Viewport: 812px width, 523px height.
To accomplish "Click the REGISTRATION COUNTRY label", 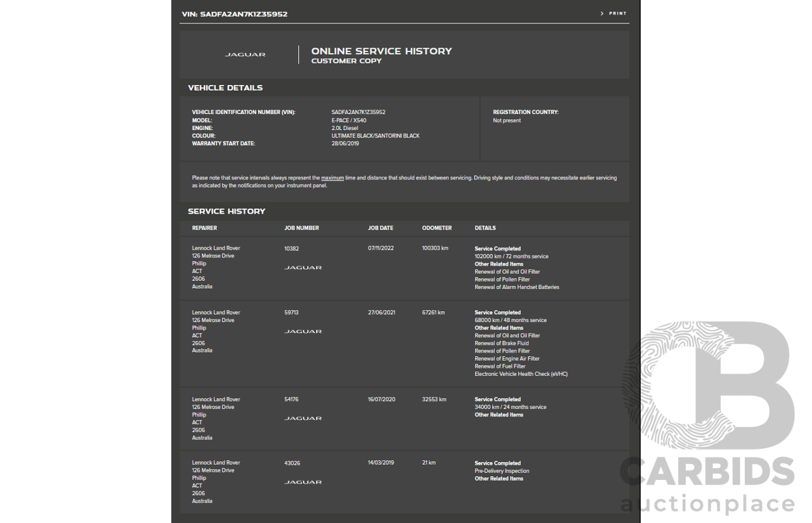I will pos(526,112).
